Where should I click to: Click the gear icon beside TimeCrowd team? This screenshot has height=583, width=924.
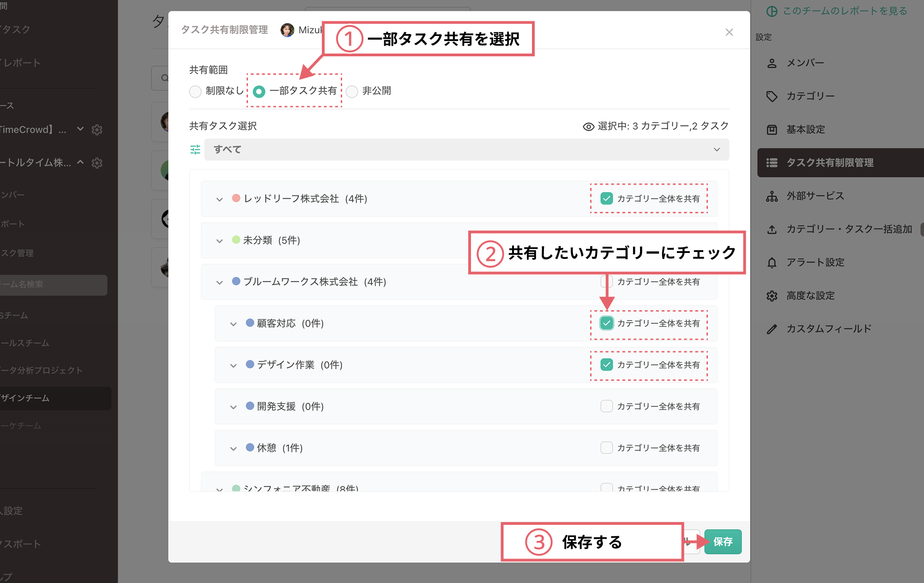coord(97,130)
